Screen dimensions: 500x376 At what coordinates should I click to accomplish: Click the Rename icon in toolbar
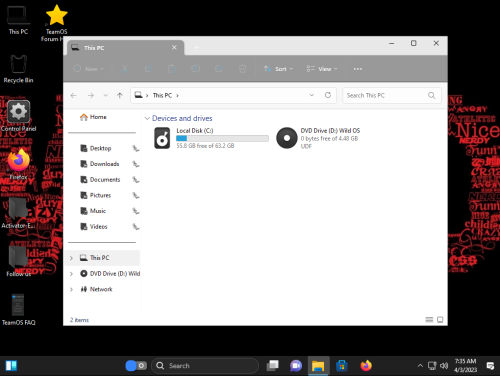[x=195, y=69]
